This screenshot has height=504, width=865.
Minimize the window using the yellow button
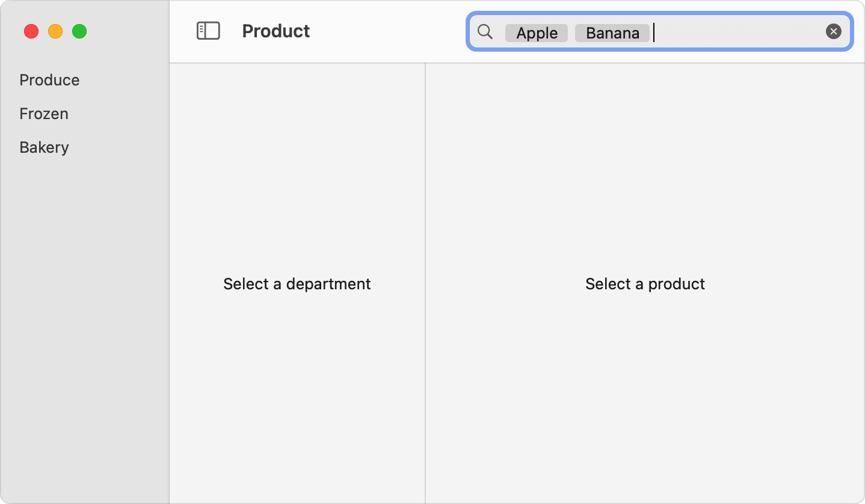click(55, 31)
